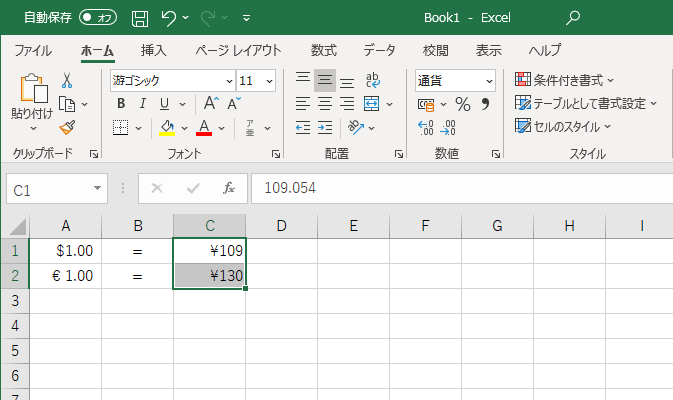Click the Copy icon

[67, 104]
